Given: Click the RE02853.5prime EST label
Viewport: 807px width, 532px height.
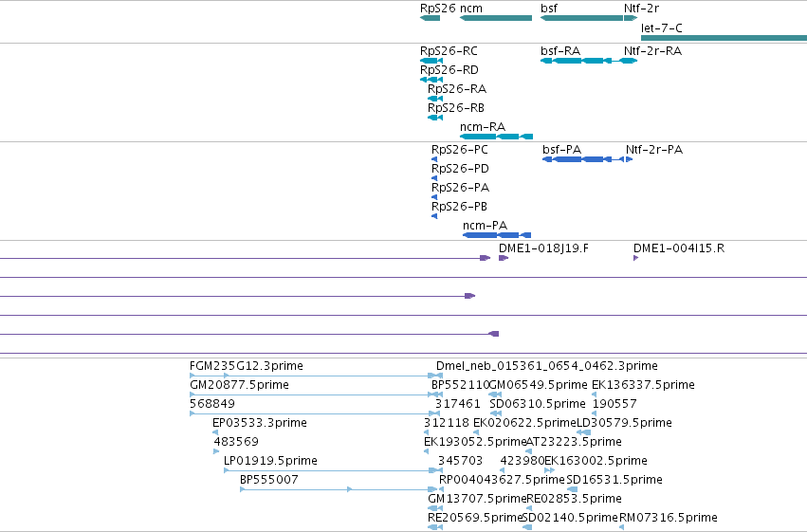Looking at the screenshot, I should (x=575, y=499).
